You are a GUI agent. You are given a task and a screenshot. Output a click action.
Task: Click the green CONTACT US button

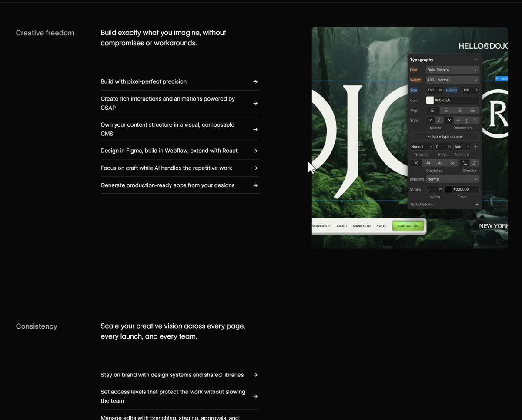pyautogui.click(x=408, y=226)
